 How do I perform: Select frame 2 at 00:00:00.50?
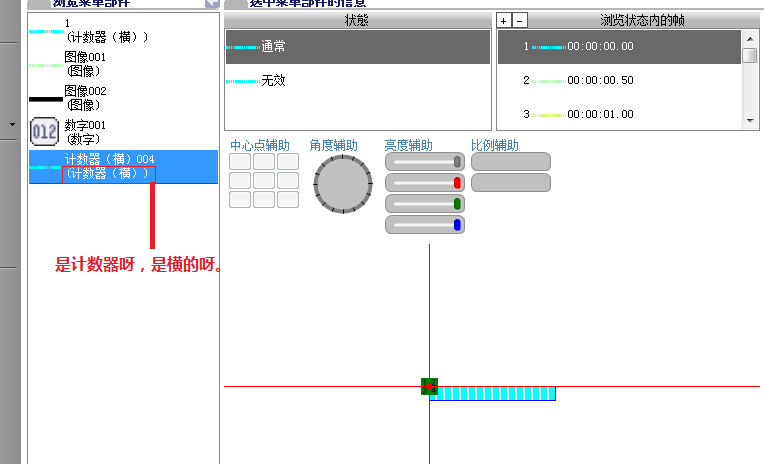click(619, 80)
